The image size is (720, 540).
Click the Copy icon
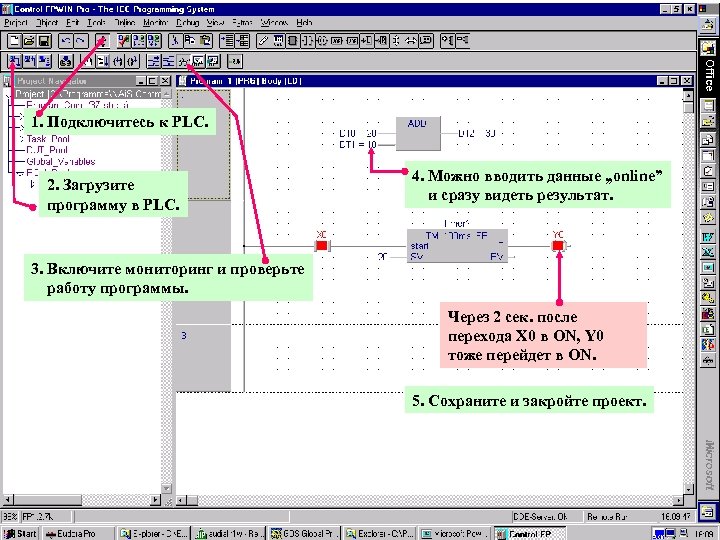pos(189,41)
